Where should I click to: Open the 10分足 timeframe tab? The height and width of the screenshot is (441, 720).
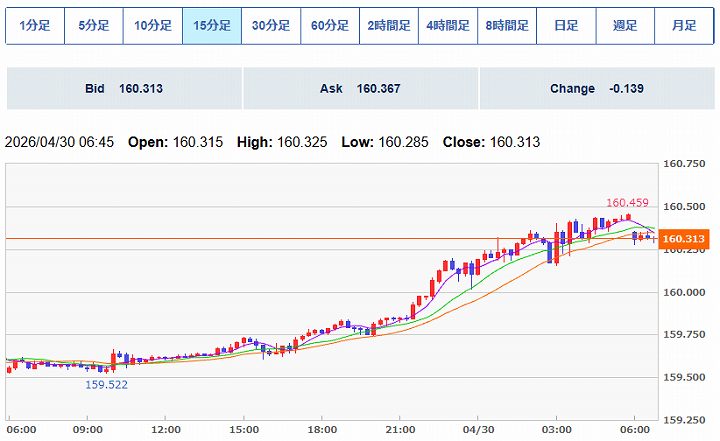tap(152, 26)
